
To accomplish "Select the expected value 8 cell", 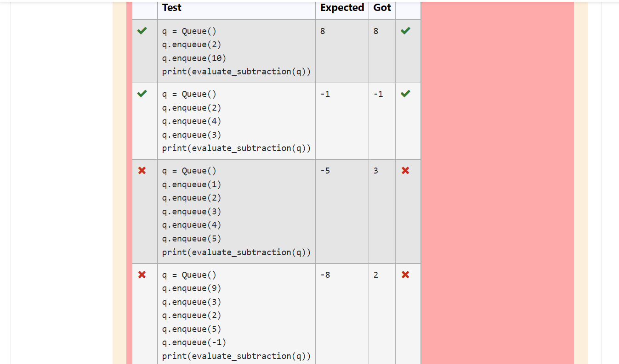I will coord(323,31).
